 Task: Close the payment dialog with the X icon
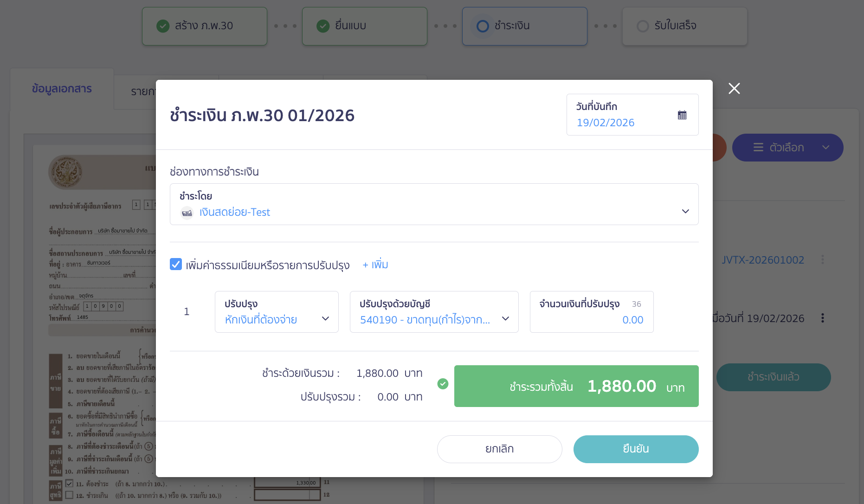click(x=734, y=89)
